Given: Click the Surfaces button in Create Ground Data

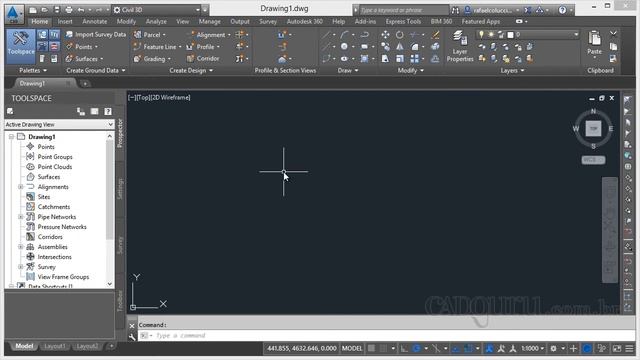Looking at the screenshot, I should tap(84, 59).
